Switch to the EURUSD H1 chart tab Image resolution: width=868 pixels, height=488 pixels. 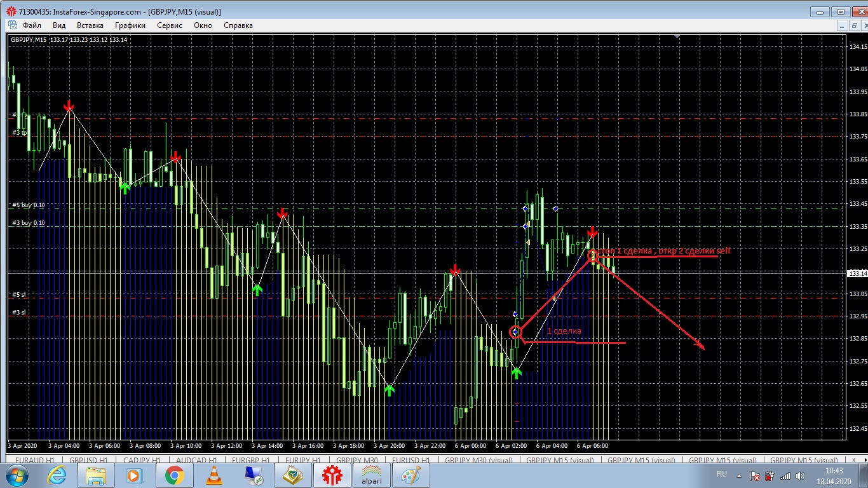[x=410, y=460]
